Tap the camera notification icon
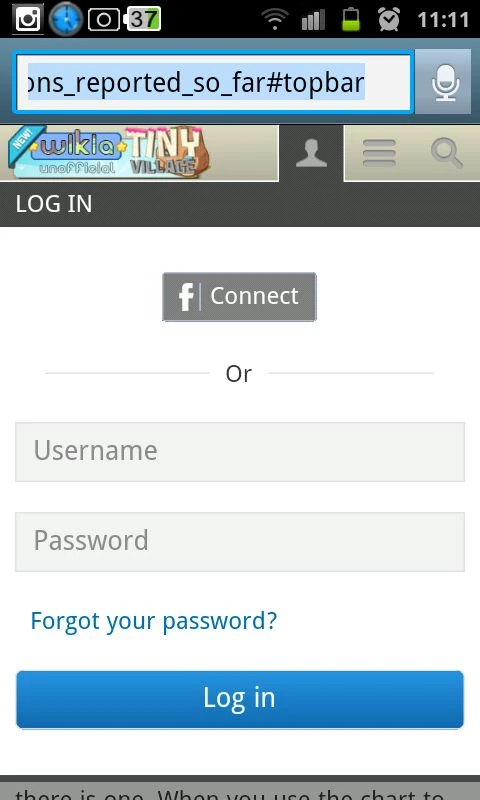Screen dimensions: 480x800 pyautogui.click(x=105, y=19)
